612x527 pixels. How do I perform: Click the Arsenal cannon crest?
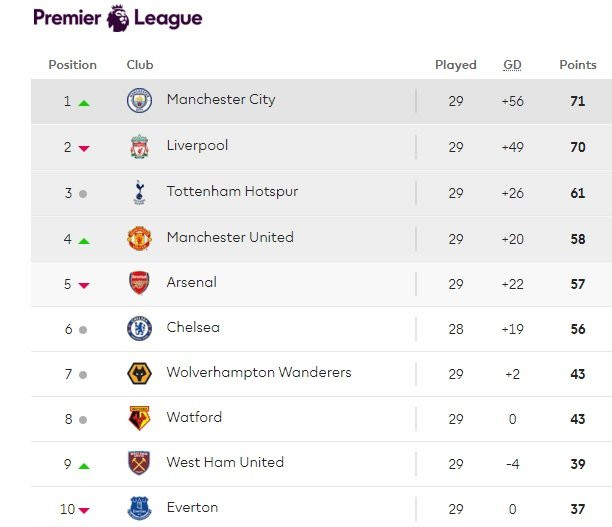coord(139,283)
